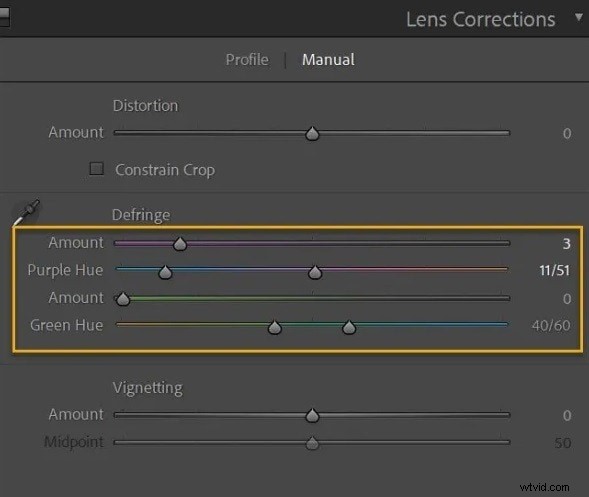Enable the Constrain Crop checkbox
589x497 pixels.
coord(97,169)
